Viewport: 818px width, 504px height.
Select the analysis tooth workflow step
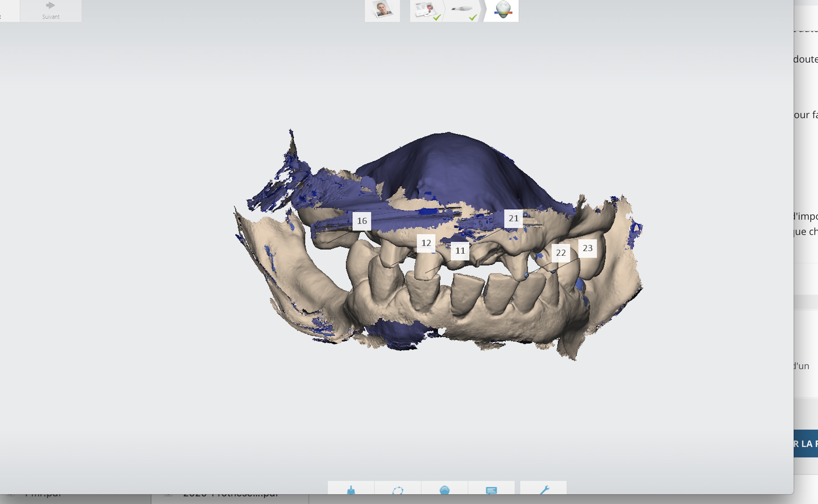tap(502, 10)
